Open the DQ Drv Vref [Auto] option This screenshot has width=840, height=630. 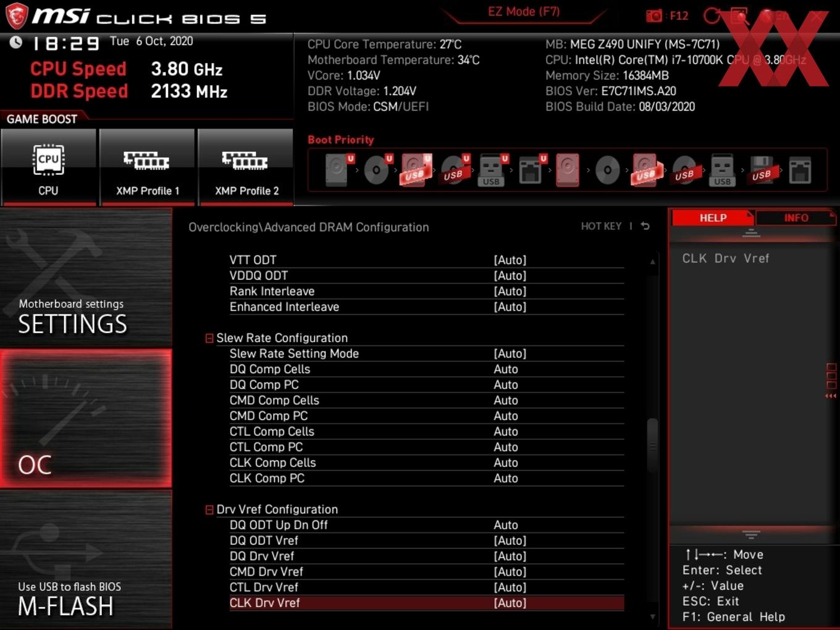pyautogui.click(x=510, y=556)
